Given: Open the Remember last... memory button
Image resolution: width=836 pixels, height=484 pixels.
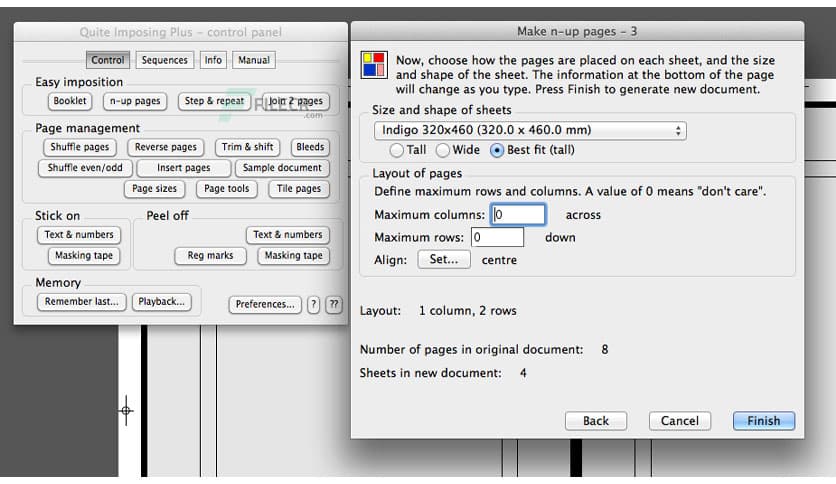Looking at the screenshot, I should (x=81, y=302).
